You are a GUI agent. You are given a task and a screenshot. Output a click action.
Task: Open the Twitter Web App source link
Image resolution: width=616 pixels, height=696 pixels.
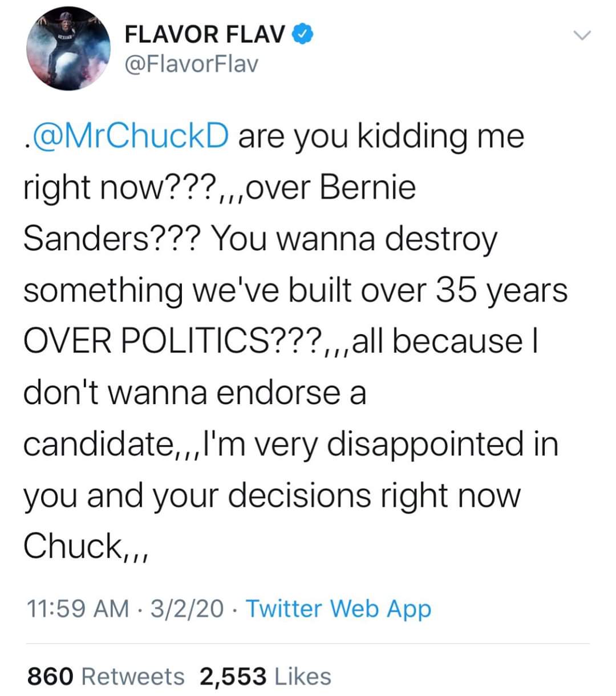tap(338, 608)
